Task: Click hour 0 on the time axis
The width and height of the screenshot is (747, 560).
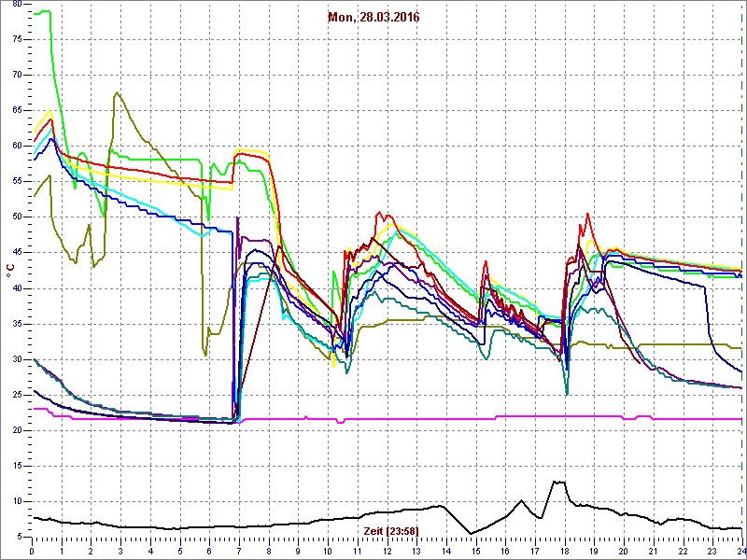Action: click(32, 551)
